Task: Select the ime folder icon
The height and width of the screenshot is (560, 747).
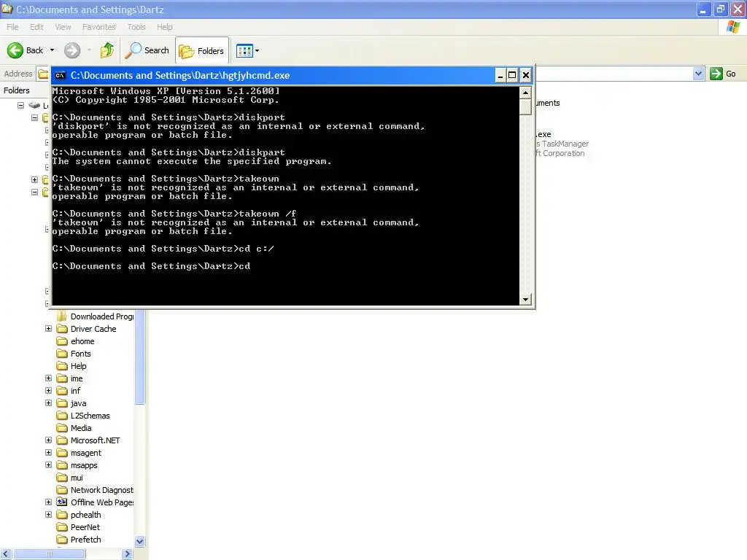Action: click(62, 378)
